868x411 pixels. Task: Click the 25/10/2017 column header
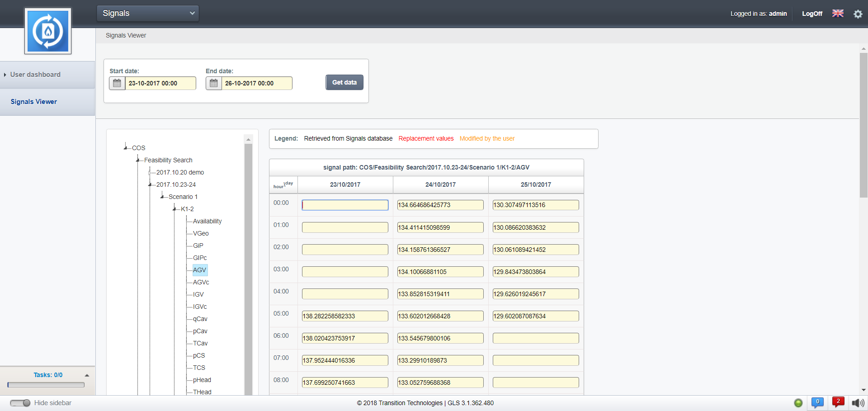click(536, 184)
